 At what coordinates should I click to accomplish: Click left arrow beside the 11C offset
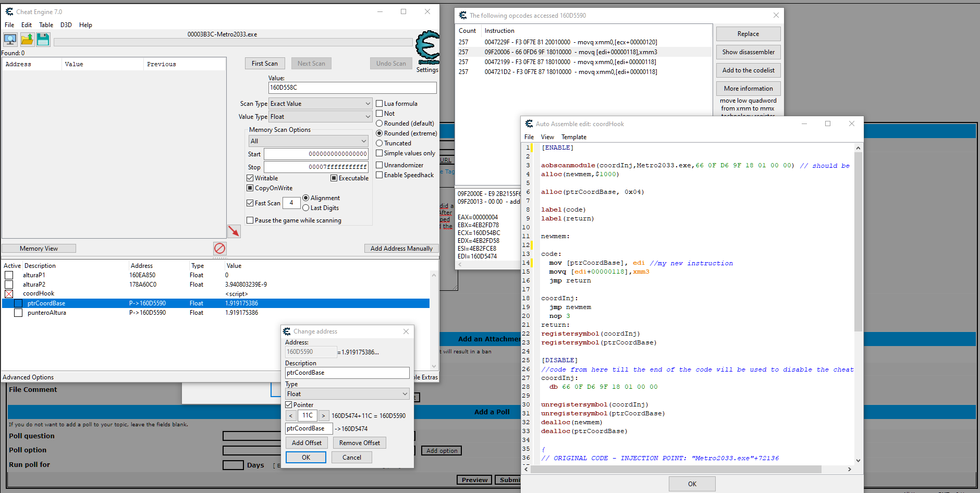pyautogui.click(x=291, y=416)
